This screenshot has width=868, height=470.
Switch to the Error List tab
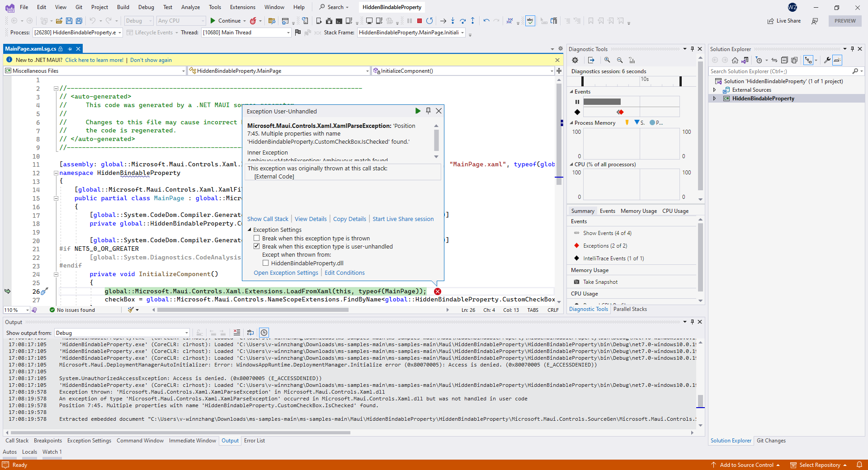point(254,441)
